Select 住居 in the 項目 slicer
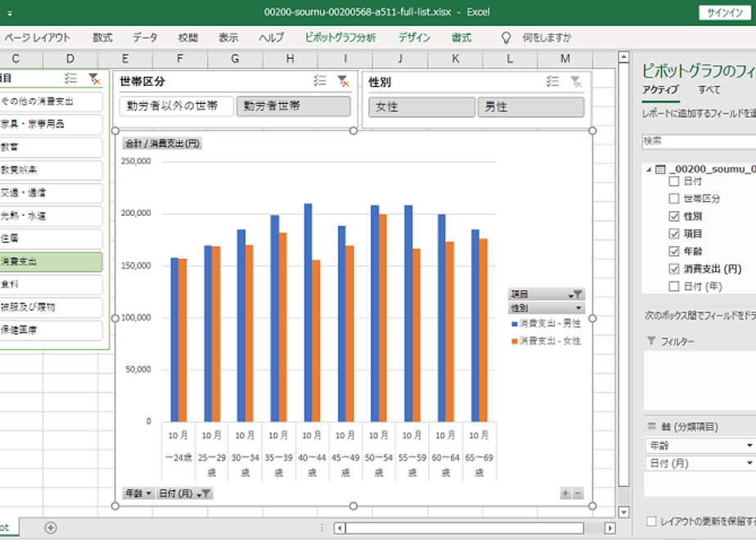Screen dimensions: 756x540 (x=51, y=239)
